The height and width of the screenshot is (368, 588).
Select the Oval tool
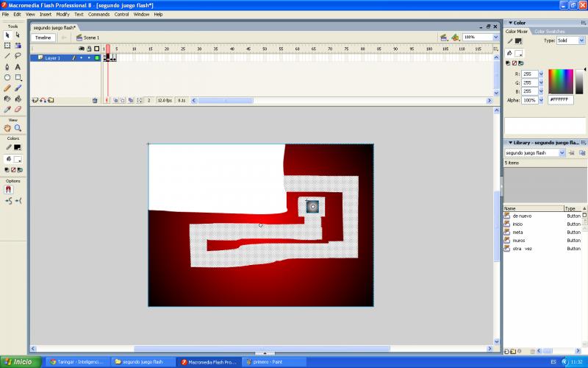click(7, 77)
